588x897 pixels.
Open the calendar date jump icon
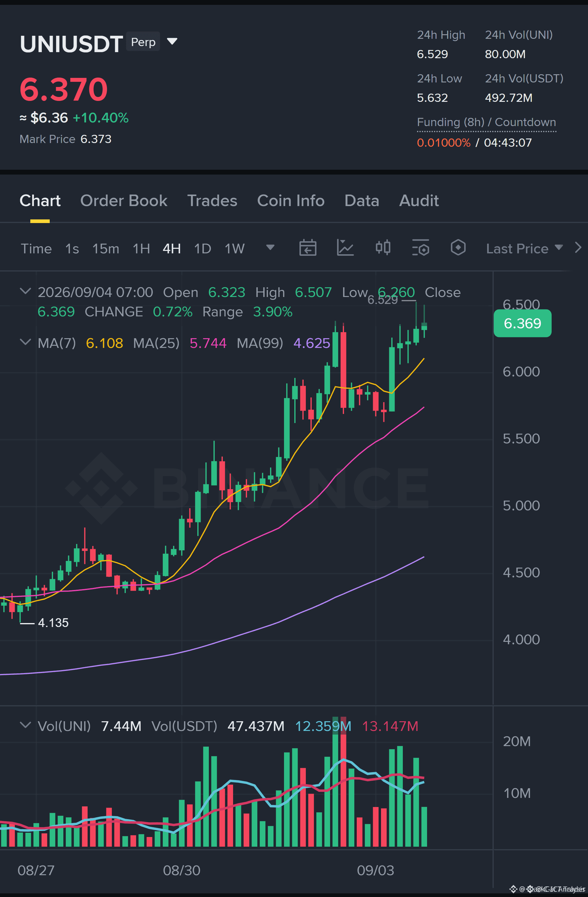[x=308, y=248]
